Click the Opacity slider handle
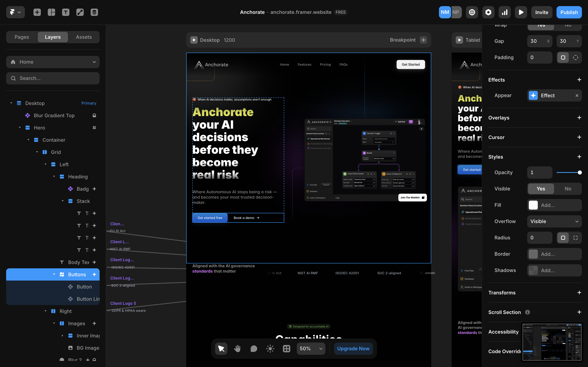 (x=579, y=172)
